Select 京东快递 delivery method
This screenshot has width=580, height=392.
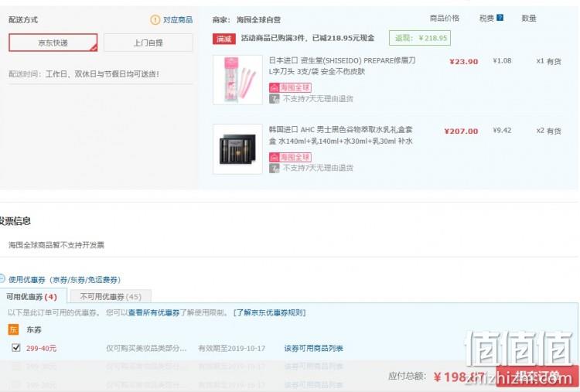[x=53, y=43]
